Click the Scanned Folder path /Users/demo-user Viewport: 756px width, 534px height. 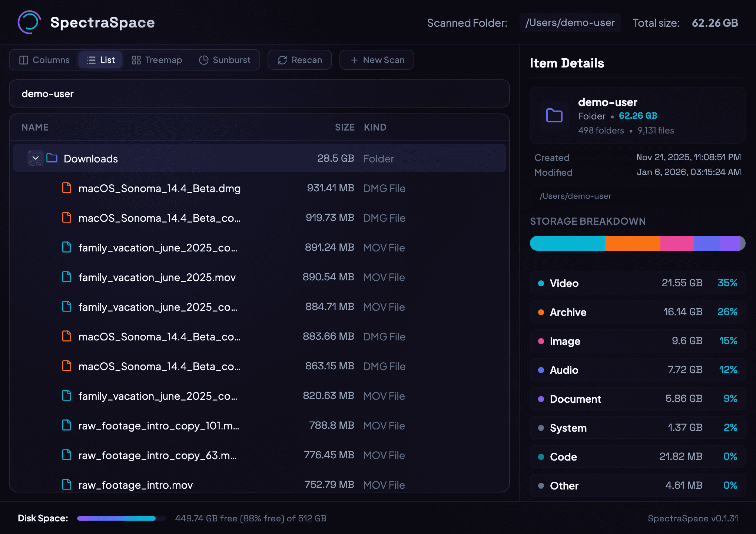click(x=570, y=23)
